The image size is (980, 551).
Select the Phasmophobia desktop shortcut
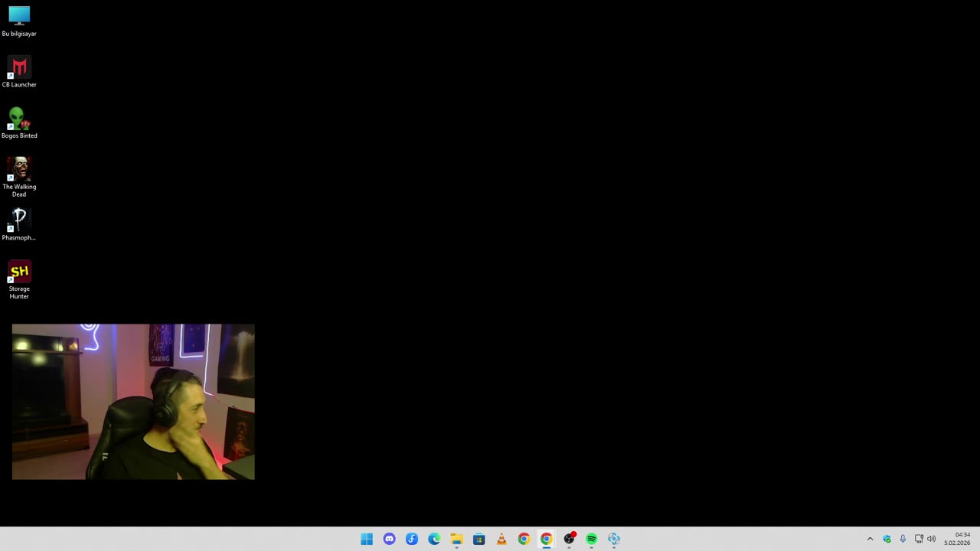19,226
